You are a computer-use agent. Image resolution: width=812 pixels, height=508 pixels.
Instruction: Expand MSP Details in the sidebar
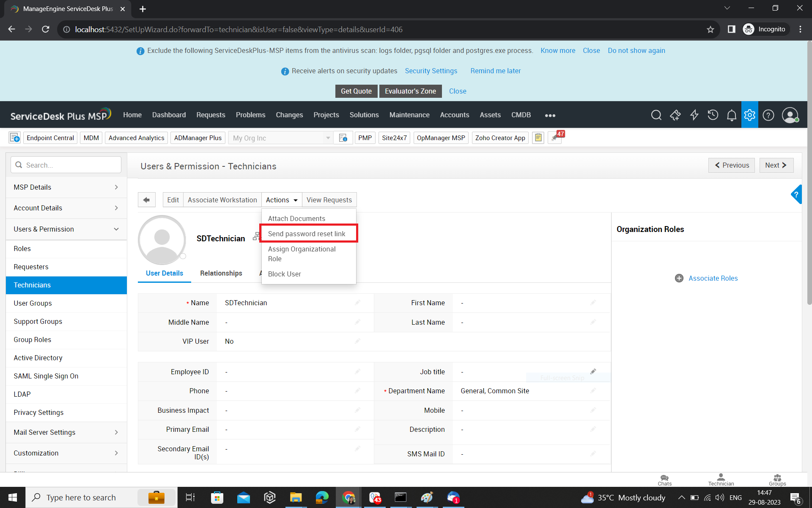pos(66,187)
